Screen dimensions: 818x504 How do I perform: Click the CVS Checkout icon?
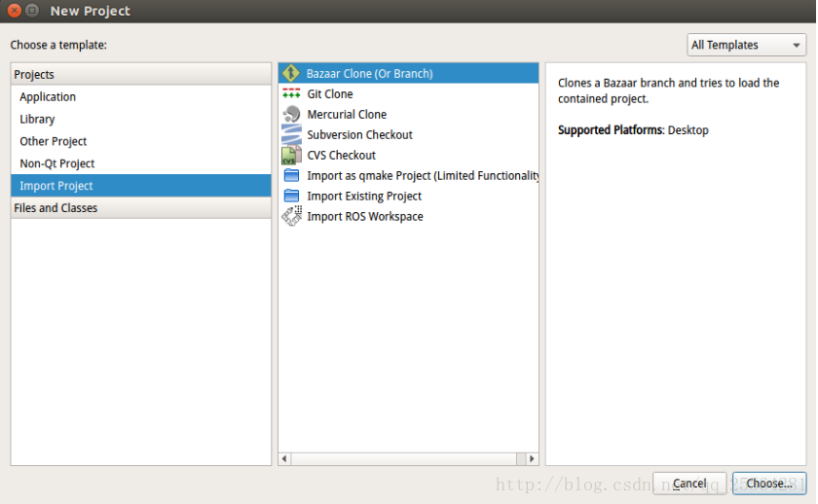click(x=291, y=156)
